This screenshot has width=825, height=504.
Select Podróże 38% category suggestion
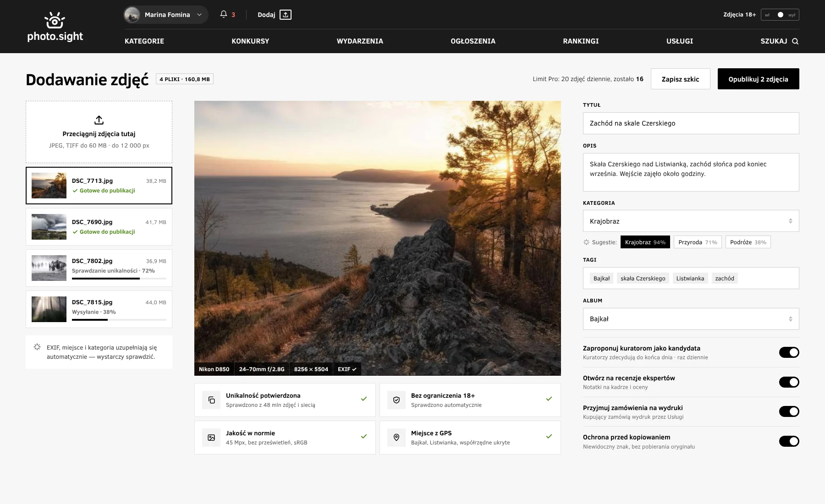pos(748,242)
